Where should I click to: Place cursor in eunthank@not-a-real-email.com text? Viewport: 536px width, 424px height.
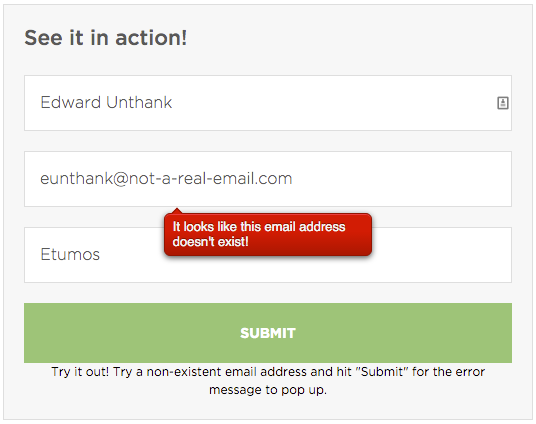tap(166, 178)
